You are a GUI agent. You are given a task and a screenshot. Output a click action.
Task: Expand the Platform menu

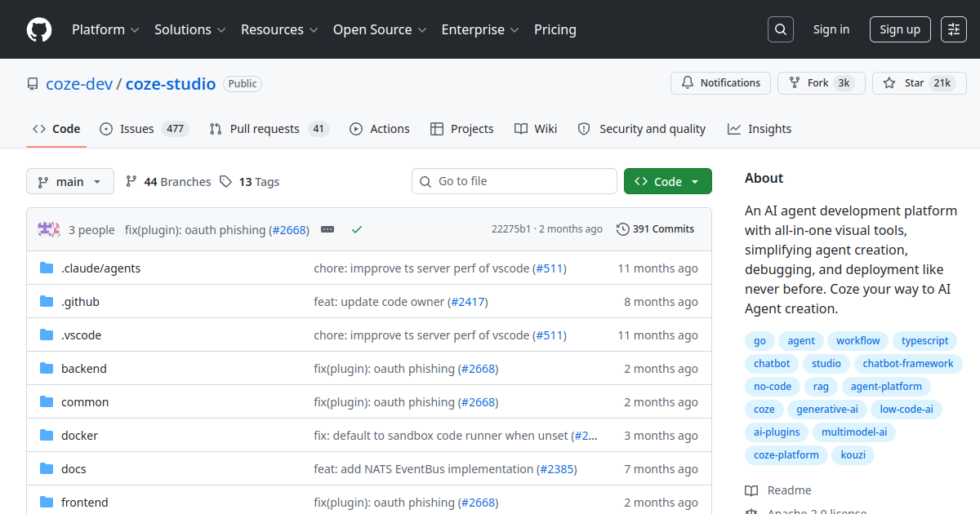pos(105,29)
